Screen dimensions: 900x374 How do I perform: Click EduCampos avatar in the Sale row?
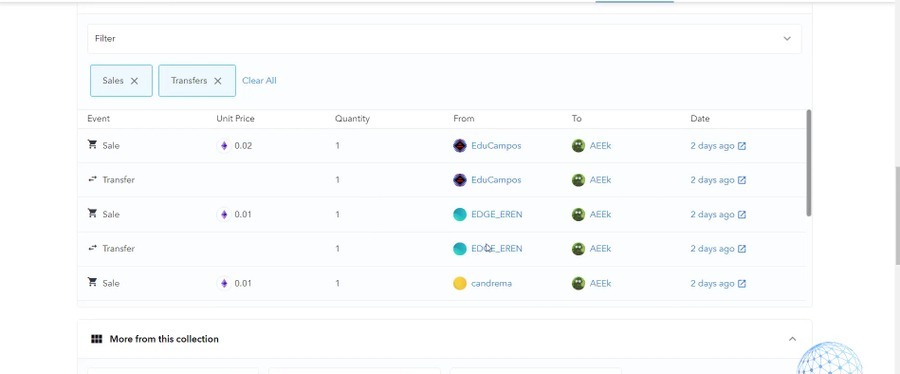(460, 146)
